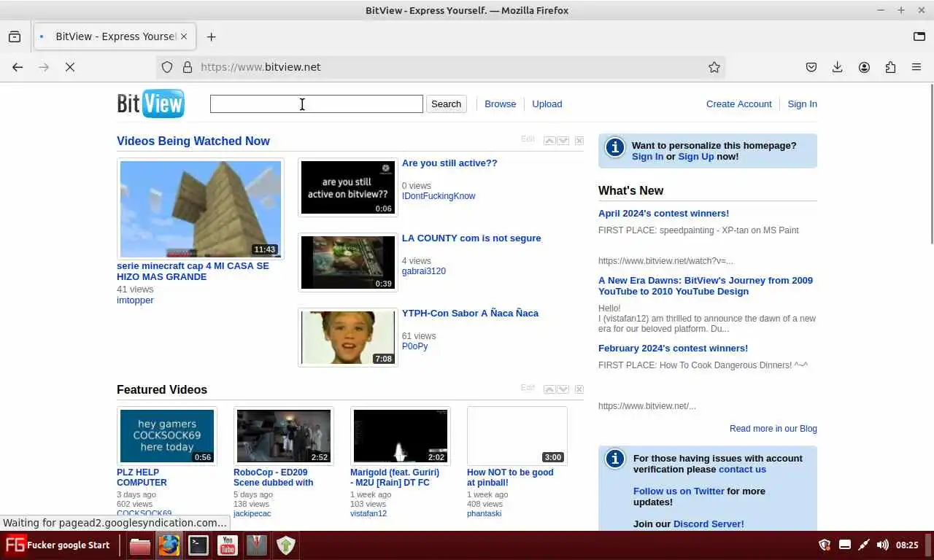
Task: Open 'contact us' link
Action: tap(742, 470)
